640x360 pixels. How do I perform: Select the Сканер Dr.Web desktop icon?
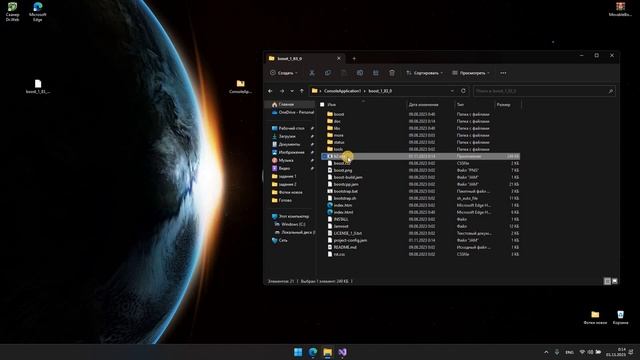[12, 12]
